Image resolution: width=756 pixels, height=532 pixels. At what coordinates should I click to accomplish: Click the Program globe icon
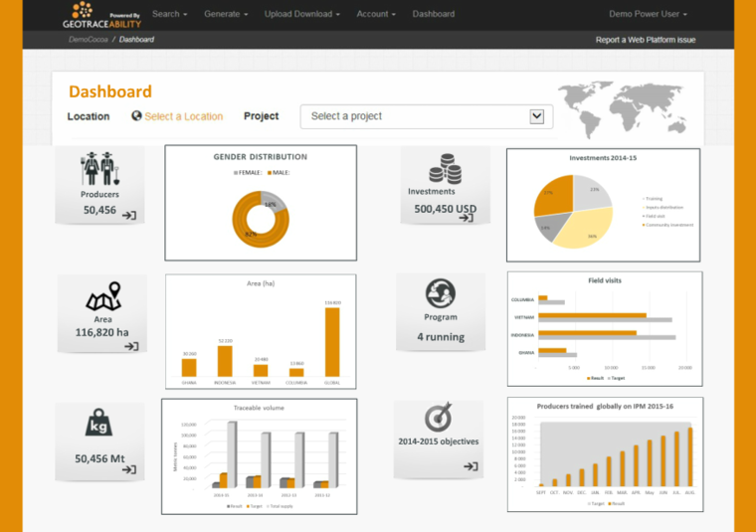[x=441, y=293]
